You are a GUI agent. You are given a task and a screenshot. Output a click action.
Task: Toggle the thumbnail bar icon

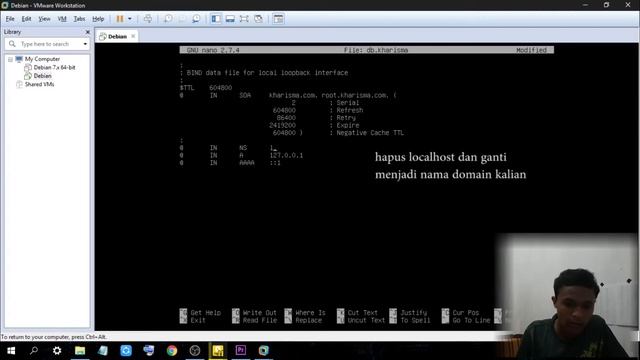click(230, 19)
